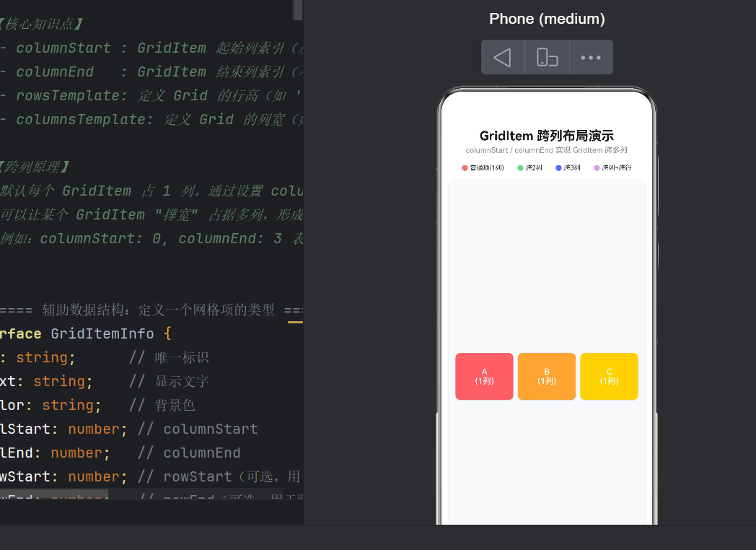Click 'columnStart: 0, columnEnd: 3' in the comment

pos(161,238)
